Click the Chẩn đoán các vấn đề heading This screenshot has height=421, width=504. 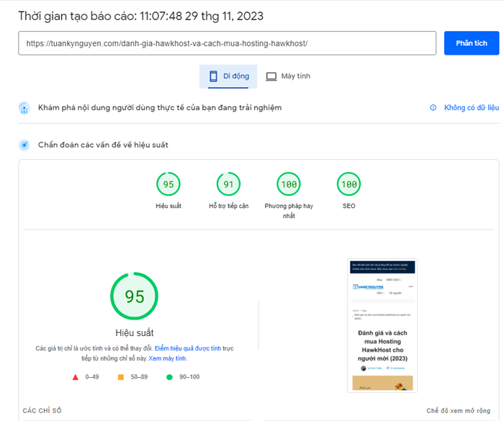pos(103,145)
